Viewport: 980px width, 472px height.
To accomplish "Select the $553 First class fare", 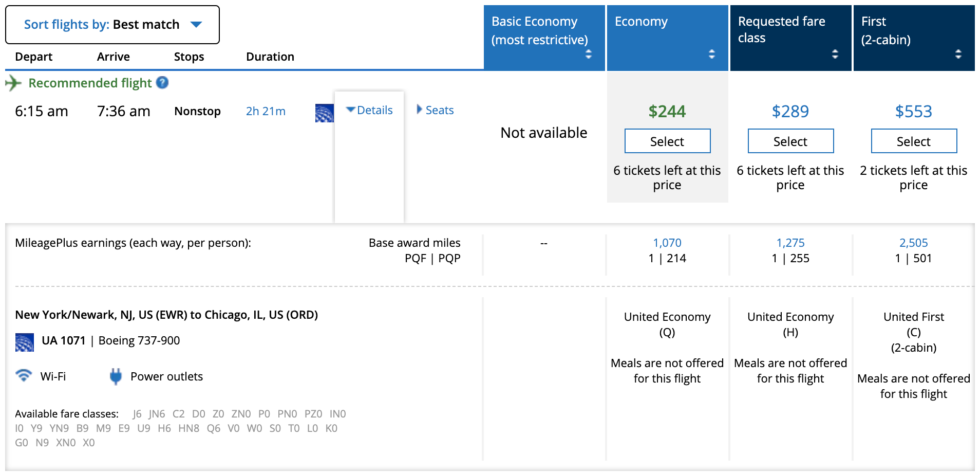I will click(x=914, y=141).
